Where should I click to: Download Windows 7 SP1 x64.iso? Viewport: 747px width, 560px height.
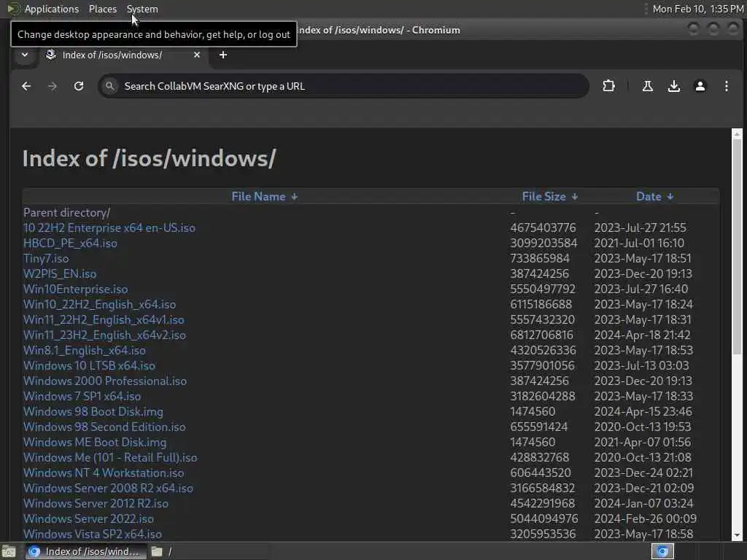pos(82,396)
